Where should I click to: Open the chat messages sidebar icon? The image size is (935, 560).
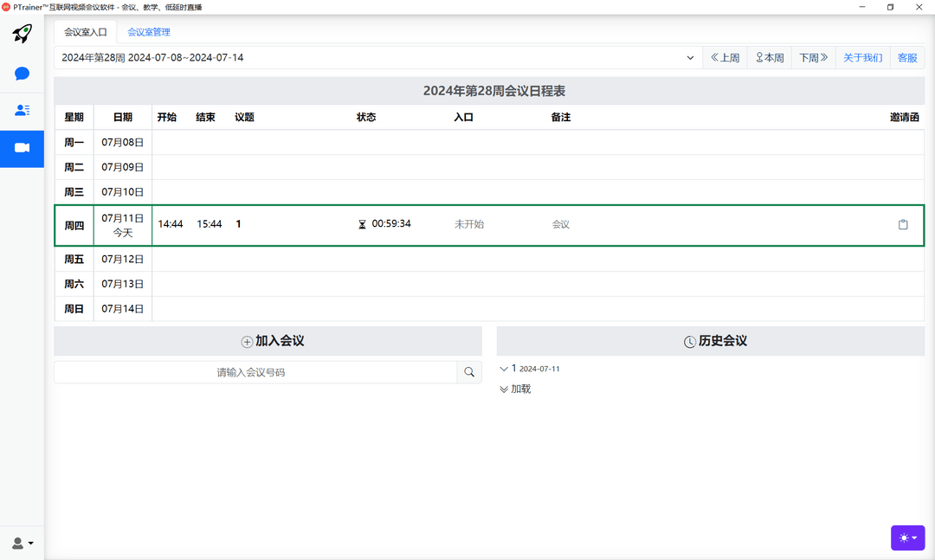[22, 74]
